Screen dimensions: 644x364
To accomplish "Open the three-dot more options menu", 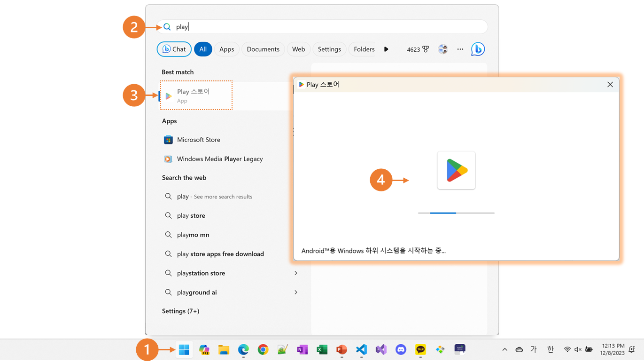I will click(x=460, y=49).
